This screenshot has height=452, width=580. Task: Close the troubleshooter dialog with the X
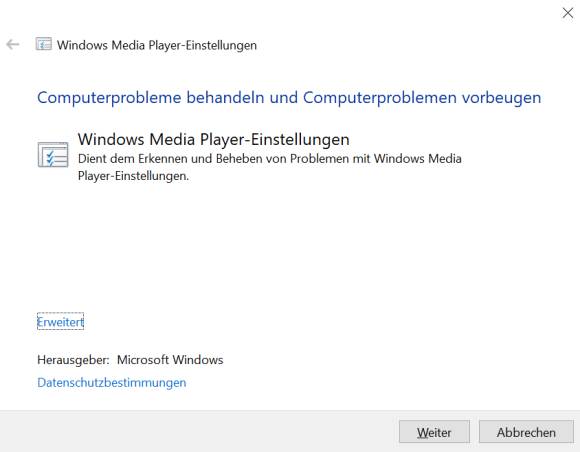tap(567, 13)
